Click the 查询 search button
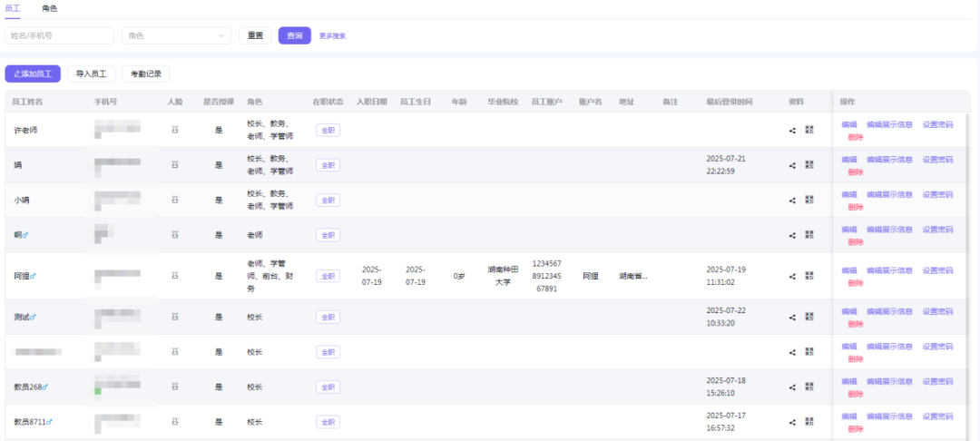This screenshot has height=441, width=980. coord(294,35)
